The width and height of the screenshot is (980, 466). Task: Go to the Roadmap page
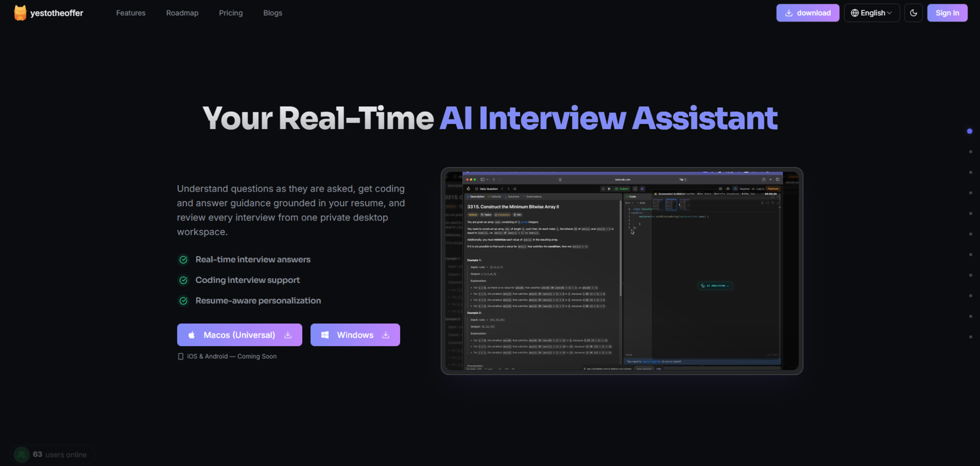pos(182,13)
